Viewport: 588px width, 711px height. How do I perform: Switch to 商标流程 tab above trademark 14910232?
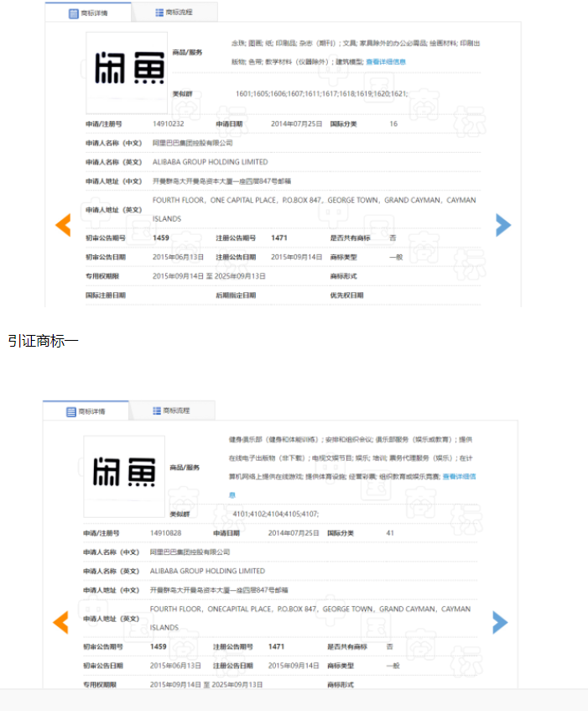(x=174, y=13)
